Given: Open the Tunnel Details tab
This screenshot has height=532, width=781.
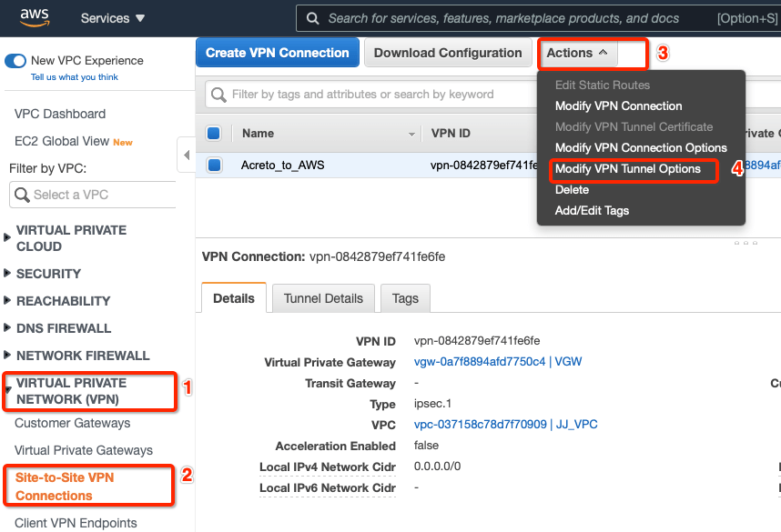Looking at the screenshot, I should (323, 298).
